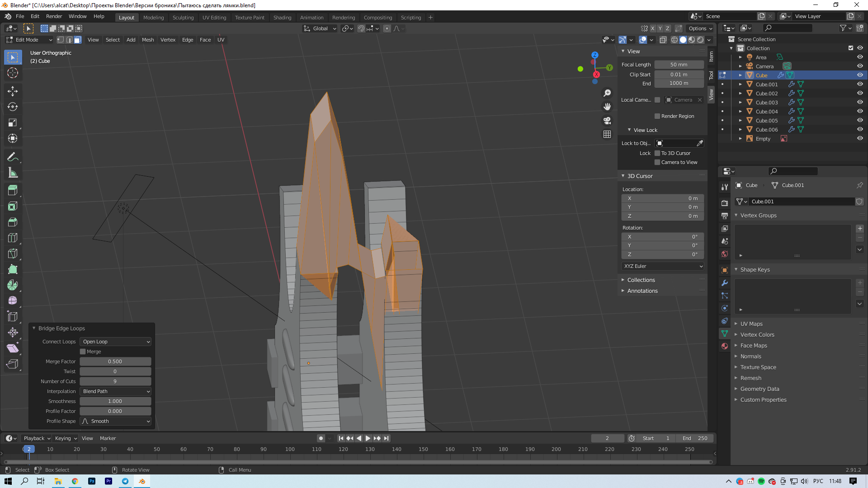This screenshot has height=488, width=868.
Task: Open the Edit Mode selector dropdown
Action: click(29, 40)
